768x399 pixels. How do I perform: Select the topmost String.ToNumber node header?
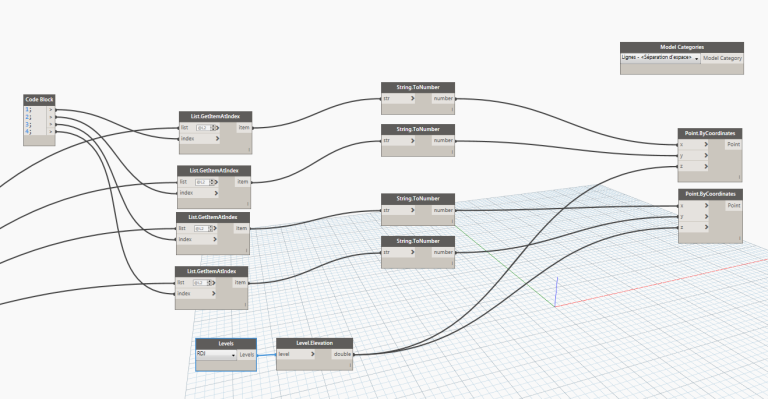tap(418, 87)
